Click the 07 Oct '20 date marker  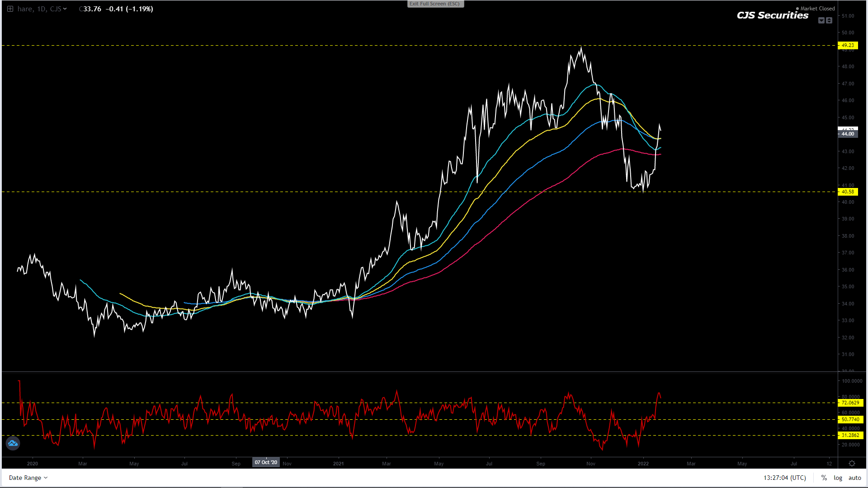[266, 462]
